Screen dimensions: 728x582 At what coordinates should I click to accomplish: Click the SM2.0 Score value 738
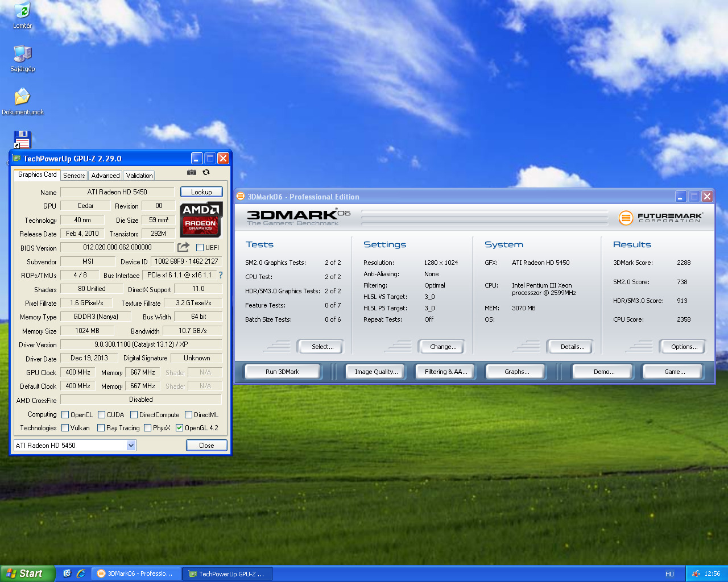[x=682, y=282]
